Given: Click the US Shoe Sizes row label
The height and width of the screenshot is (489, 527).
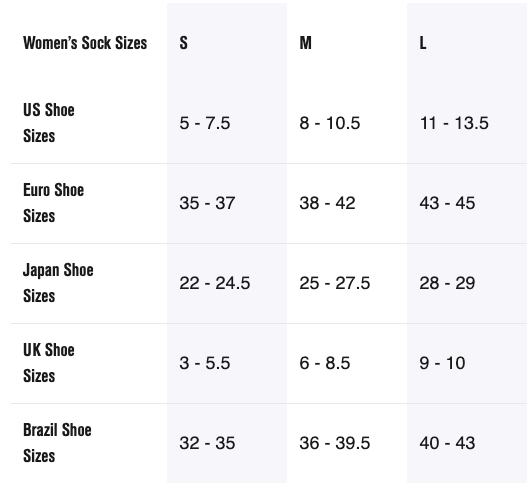Looking at the screenshot, I should (49, 123).
